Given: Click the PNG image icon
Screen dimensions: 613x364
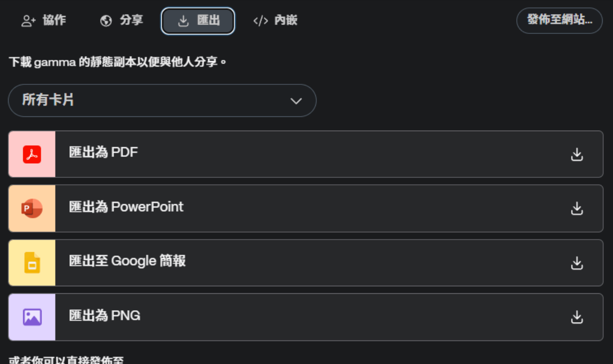Looking at the screenshot, I should pyautogui.click(x=32, y=316).
